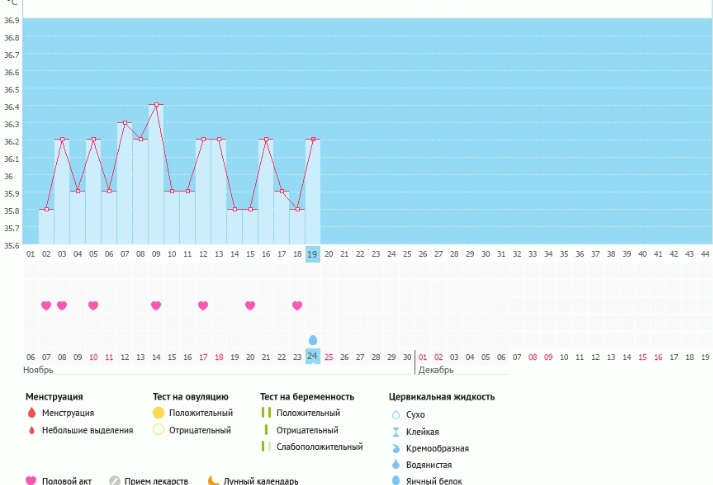This screenshot has height=485, width=713.
Task: Select the highlighted calendar date 24
Action: pos(313,356)
